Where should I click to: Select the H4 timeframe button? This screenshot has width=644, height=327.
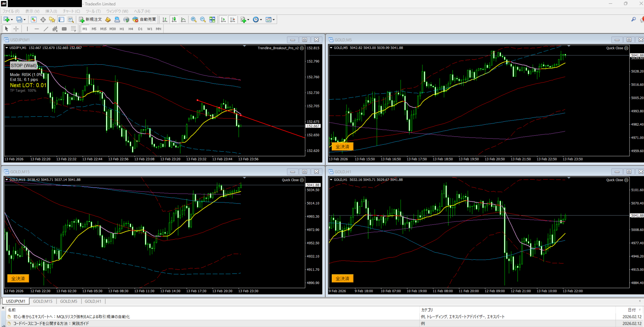click(x=131, y=29)
